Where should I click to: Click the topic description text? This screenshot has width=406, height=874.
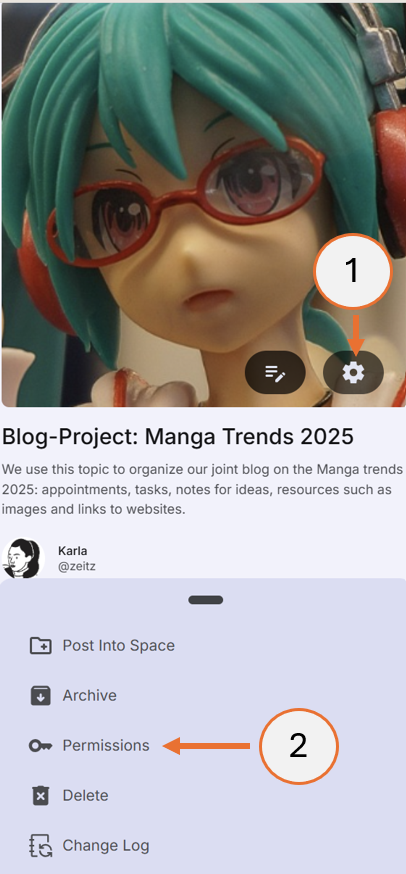pos(202,489)
